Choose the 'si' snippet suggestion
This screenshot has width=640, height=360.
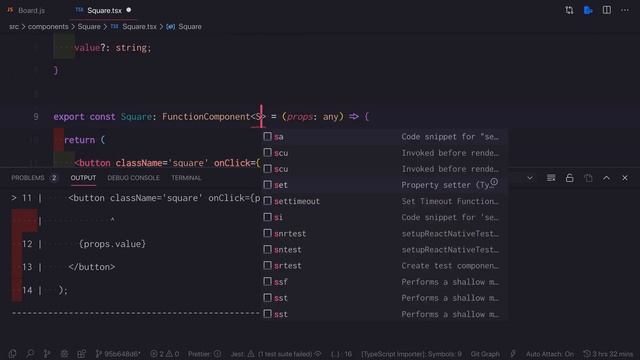(384, 217)
